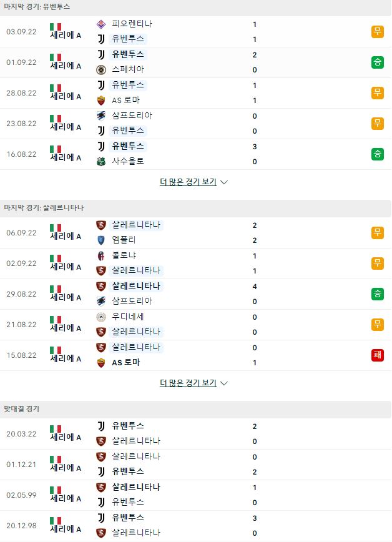Click the Fiorentina club crest icon

click(101, 24)
